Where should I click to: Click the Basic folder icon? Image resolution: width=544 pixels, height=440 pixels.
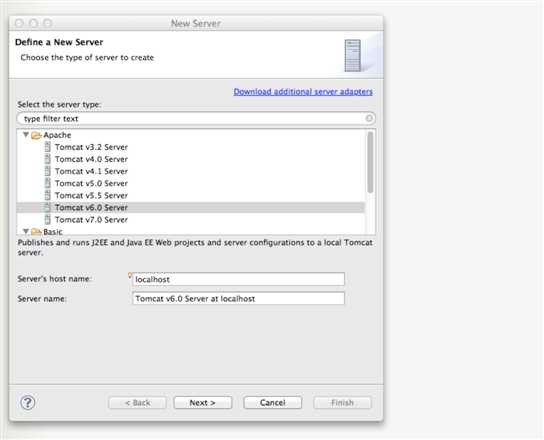[x=36, y=232]
